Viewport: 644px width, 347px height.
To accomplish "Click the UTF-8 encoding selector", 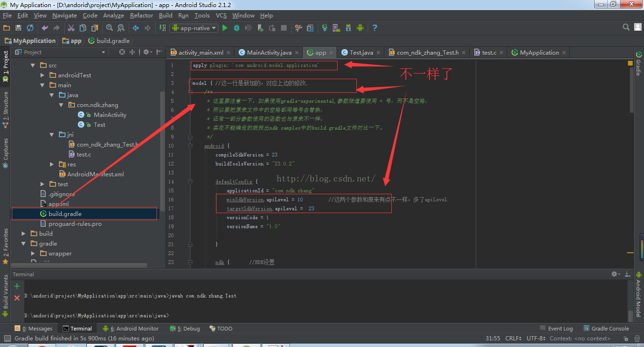I will point(536,338).
